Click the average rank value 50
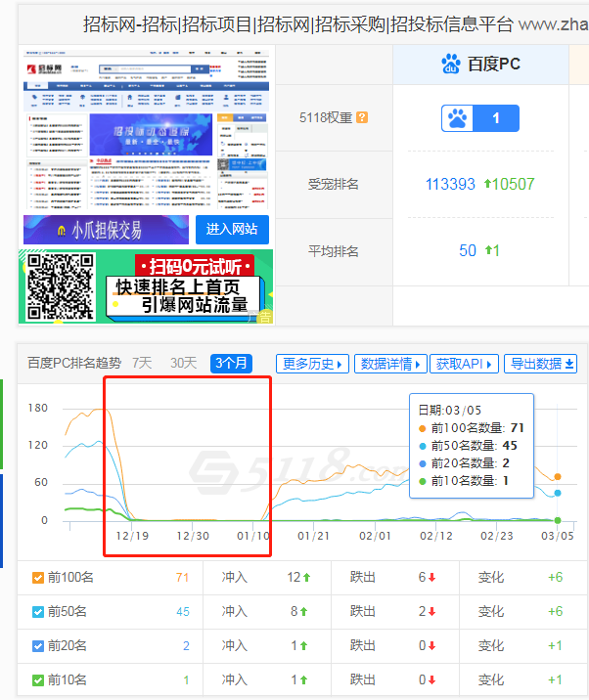Viewport: 589px width, 700px height. pos(468,250)
